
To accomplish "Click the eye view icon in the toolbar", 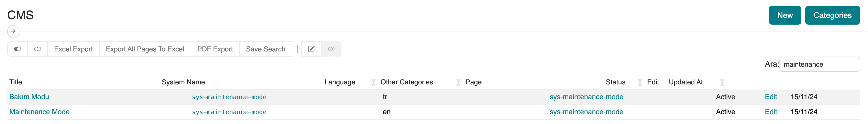I will coord(331,49).
